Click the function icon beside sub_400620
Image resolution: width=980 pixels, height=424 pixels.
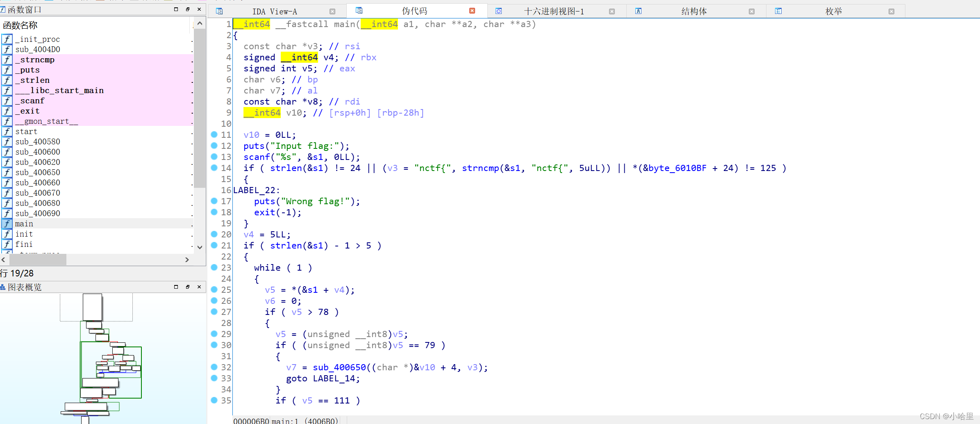point(7,162)
